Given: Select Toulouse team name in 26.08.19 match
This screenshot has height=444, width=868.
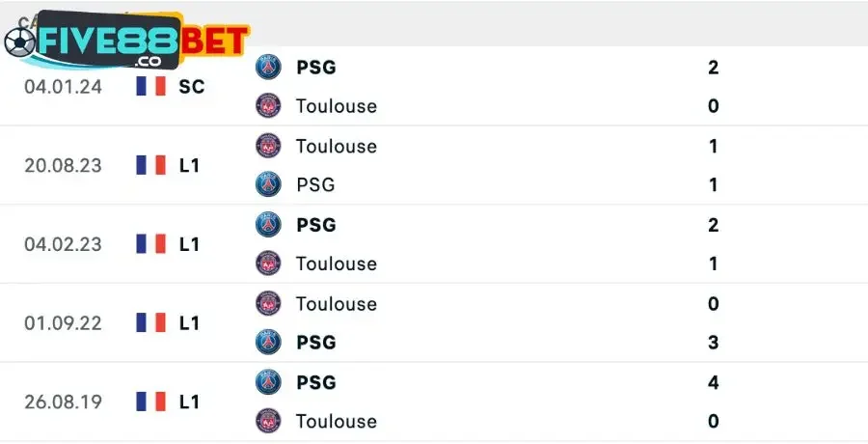Looking at the screenshot, I should (x=336, y=421).
